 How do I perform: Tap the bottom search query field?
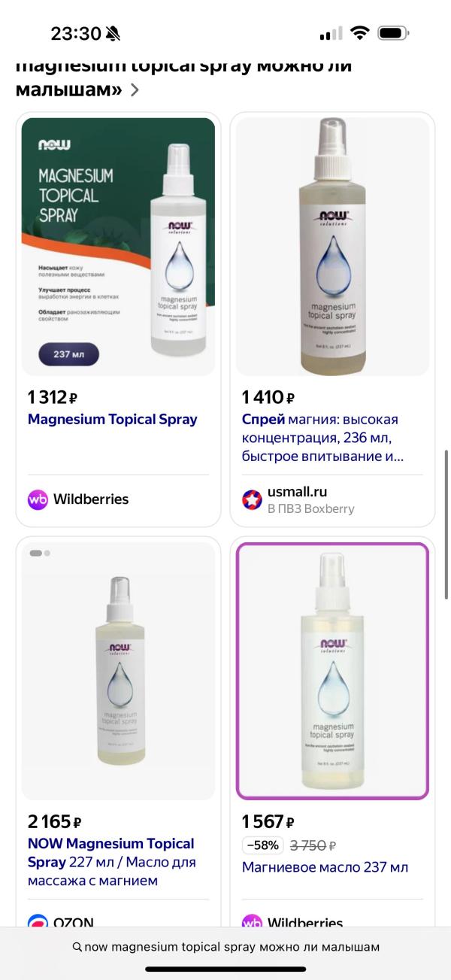click(225, 947)
